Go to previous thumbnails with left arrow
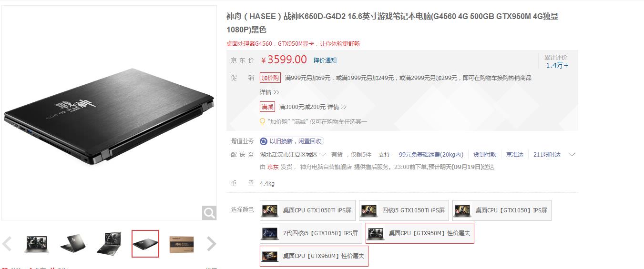644x269 pixels. point(7,244)
